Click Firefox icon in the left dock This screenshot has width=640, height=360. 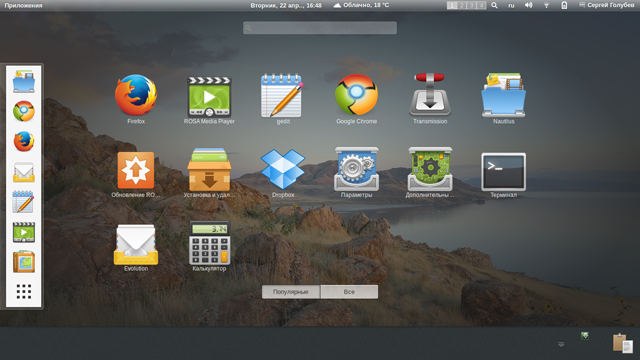click(x=24, y=141)
